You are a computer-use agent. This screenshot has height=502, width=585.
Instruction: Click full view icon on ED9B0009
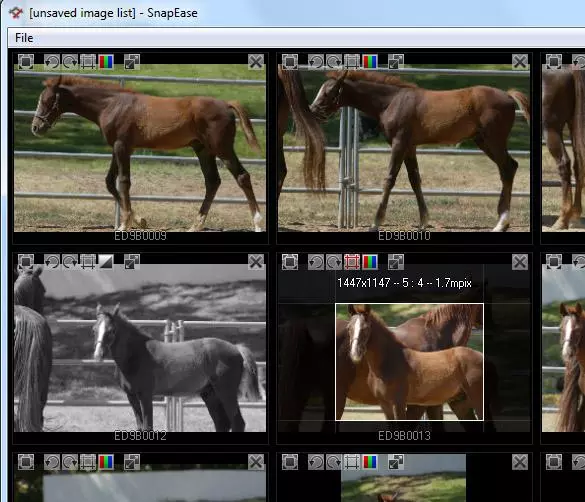pos(26,62)
